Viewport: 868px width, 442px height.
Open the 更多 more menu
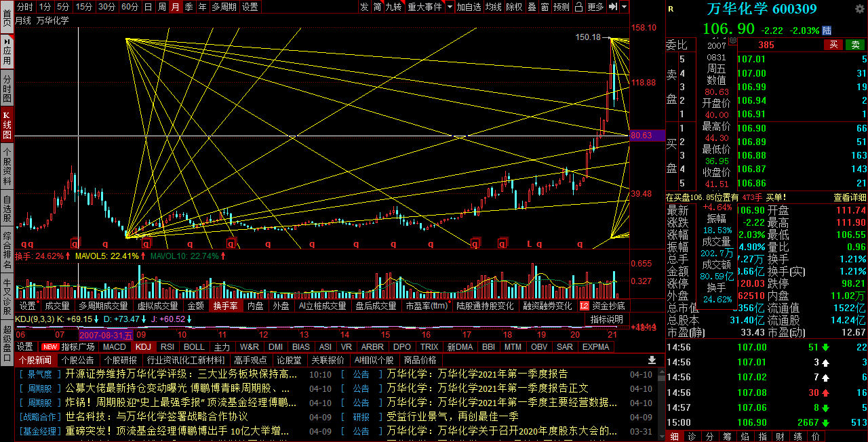(x=595, y=7)
